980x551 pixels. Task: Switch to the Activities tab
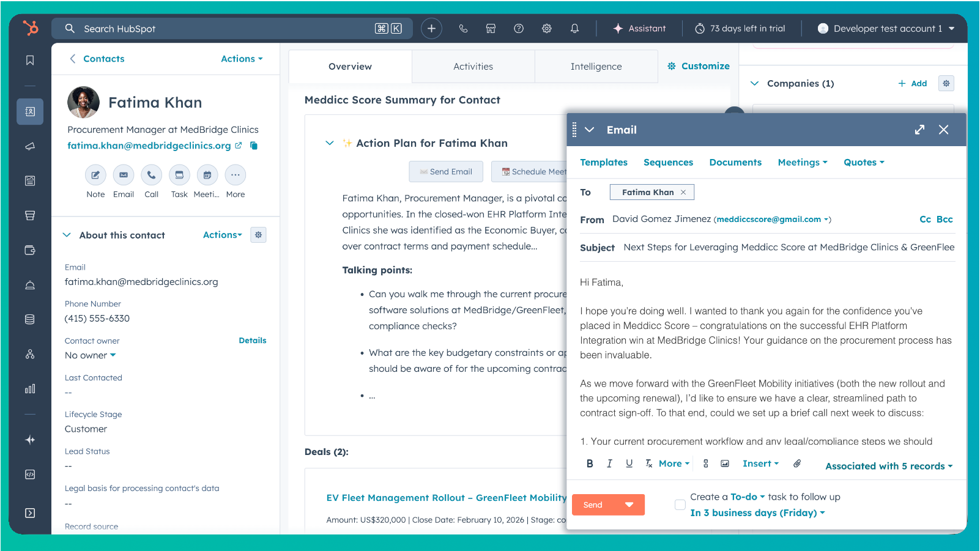(473, 67)
